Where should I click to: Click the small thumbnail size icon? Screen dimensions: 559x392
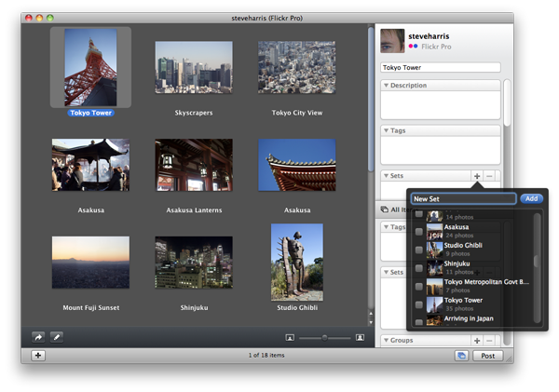pos(290,337)
